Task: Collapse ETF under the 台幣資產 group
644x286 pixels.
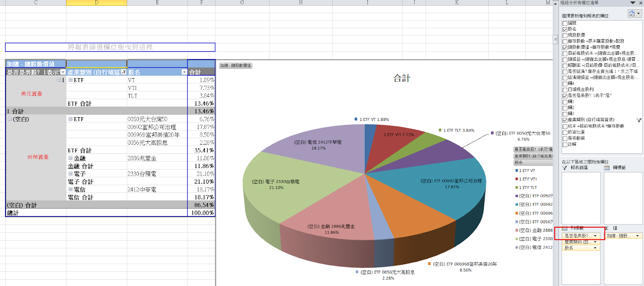Action: [70, 119]
